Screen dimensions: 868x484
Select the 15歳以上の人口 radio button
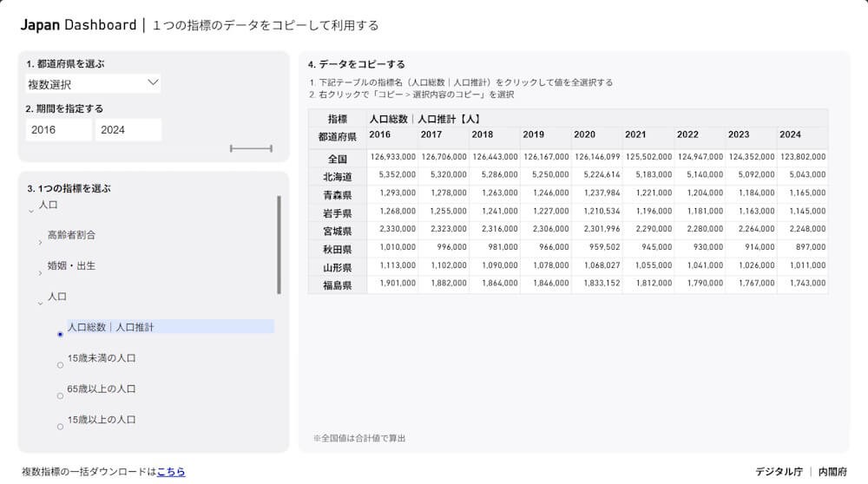point(60,427)
